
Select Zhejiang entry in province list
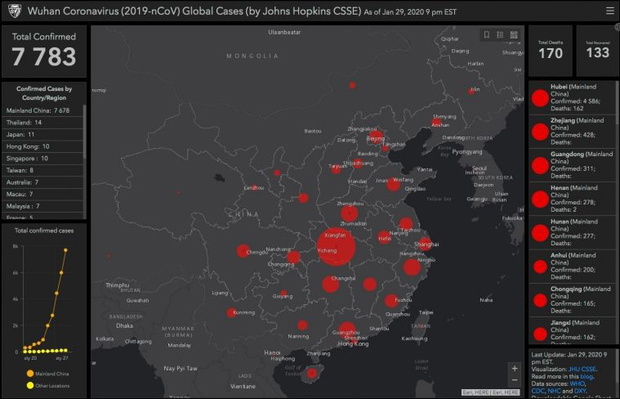[572, 131]
